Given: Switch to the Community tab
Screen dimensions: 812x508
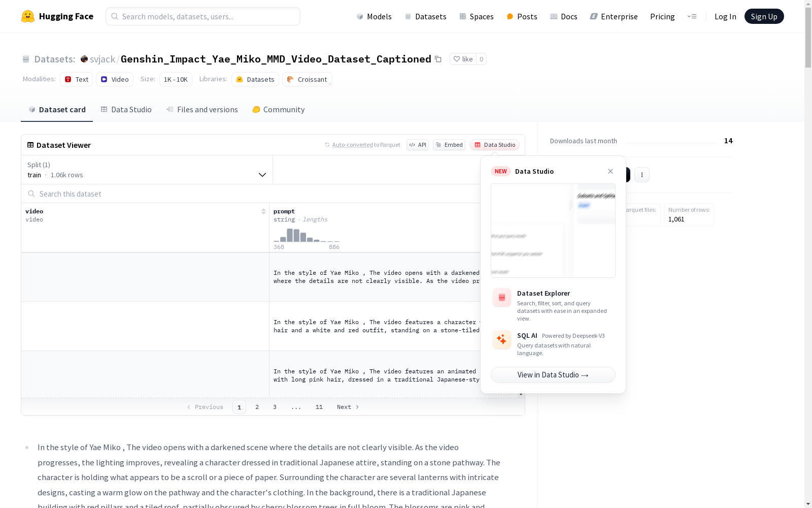Looking at the screenshot, I should (x=279, y=110).
